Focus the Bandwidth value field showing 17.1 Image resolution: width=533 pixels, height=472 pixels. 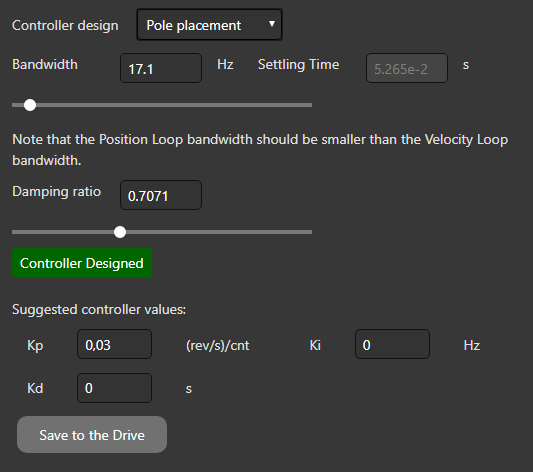click(161, 68)
